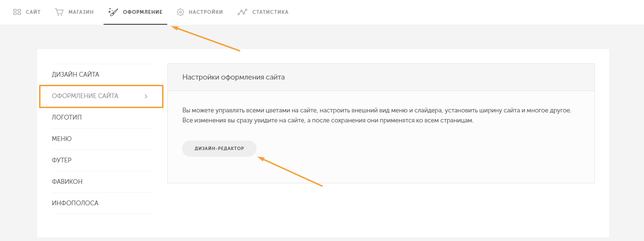The width and height of the screenshot is (644, 241).
Task: Select ОФОРМЛЕНИЕ САЙТА sidebar item
Action: [x=102, y=96]
